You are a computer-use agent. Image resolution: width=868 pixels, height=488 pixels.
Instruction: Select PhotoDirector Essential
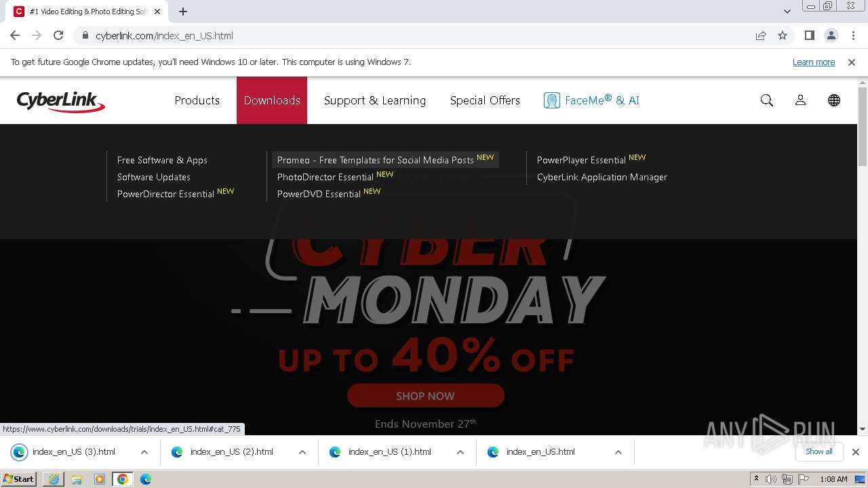(x=325, y=177)
